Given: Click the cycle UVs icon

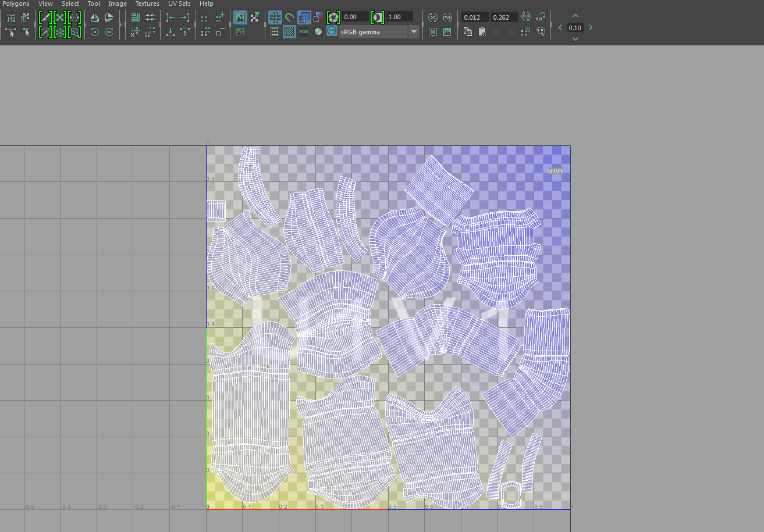Looking at the screenshot, I should pos(541,32).
